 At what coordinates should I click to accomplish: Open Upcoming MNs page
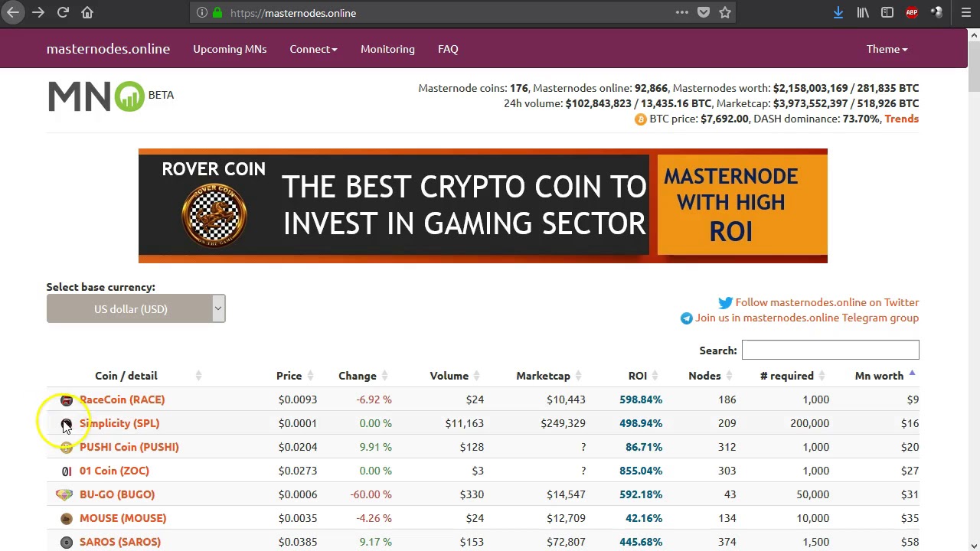click(230, 49)
